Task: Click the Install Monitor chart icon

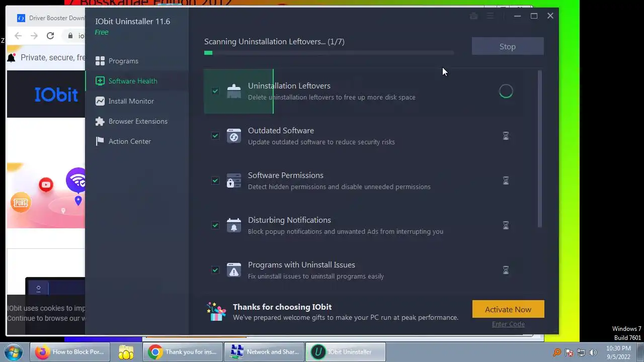Action: [100, 101]
